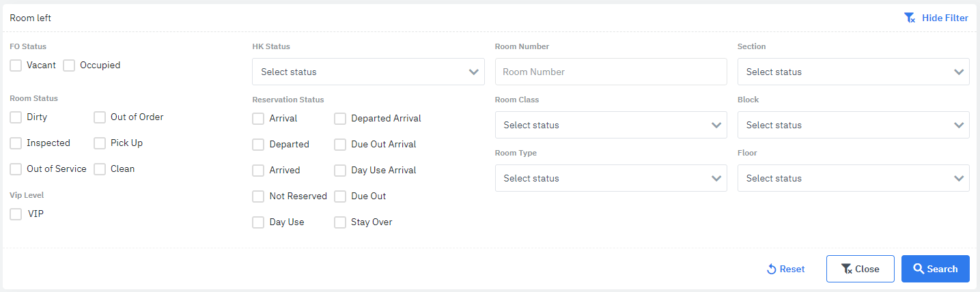Click the Hide Filter funnel icon

[x=909, y=18]
